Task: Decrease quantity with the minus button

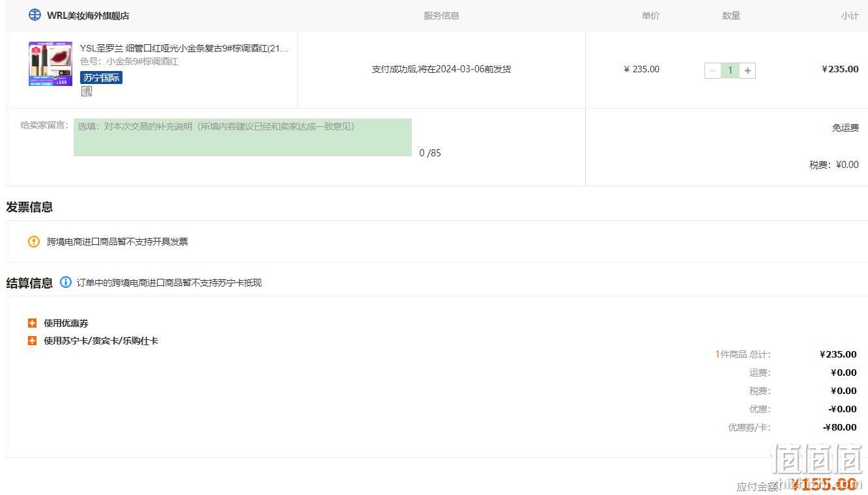Action: 712,70
